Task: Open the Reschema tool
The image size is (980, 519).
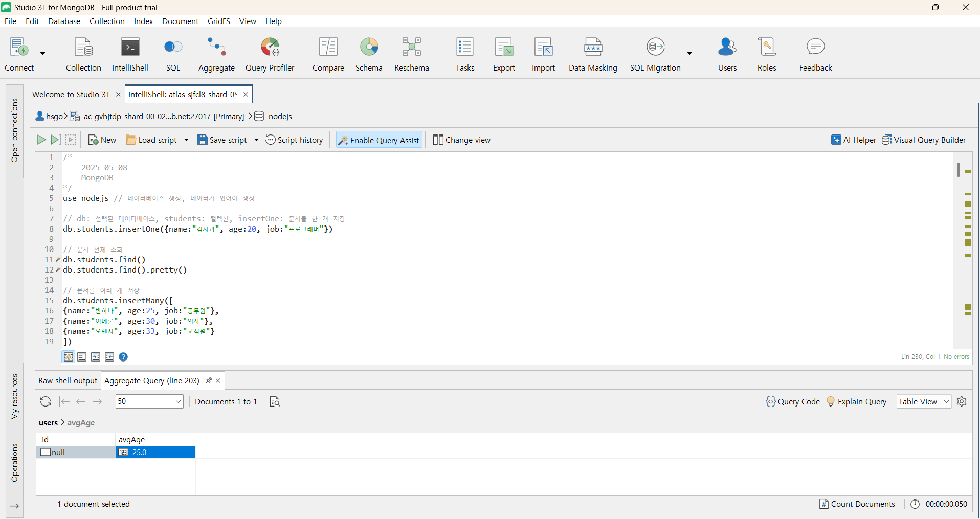Action: tap(411, 54)
